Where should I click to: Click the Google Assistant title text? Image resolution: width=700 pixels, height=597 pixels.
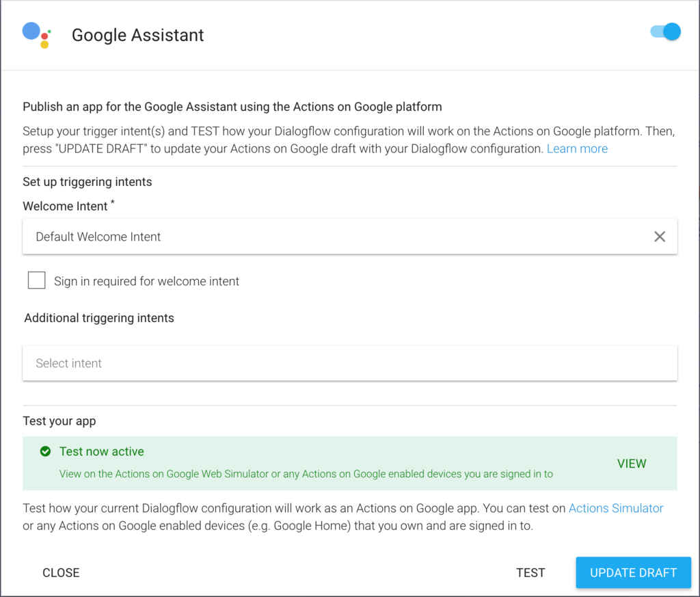coord(138,36)
